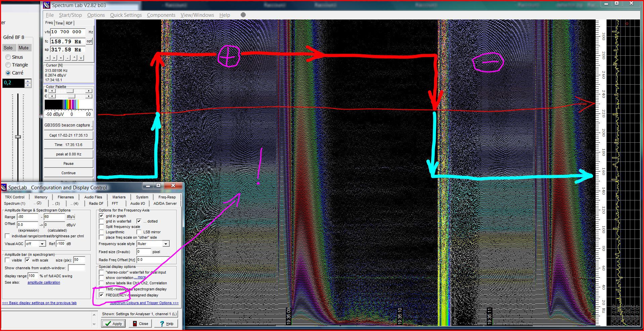The width and height of the screenshot is (644, 331).
Task: Click the Close button with door icon
Action: (140, 324)
